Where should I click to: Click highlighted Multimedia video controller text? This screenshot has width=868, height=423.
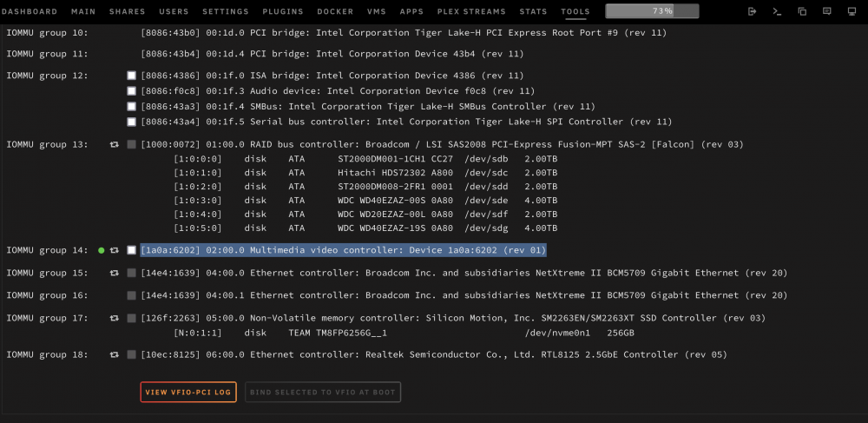pyautogui.click(x=343, y=250)
